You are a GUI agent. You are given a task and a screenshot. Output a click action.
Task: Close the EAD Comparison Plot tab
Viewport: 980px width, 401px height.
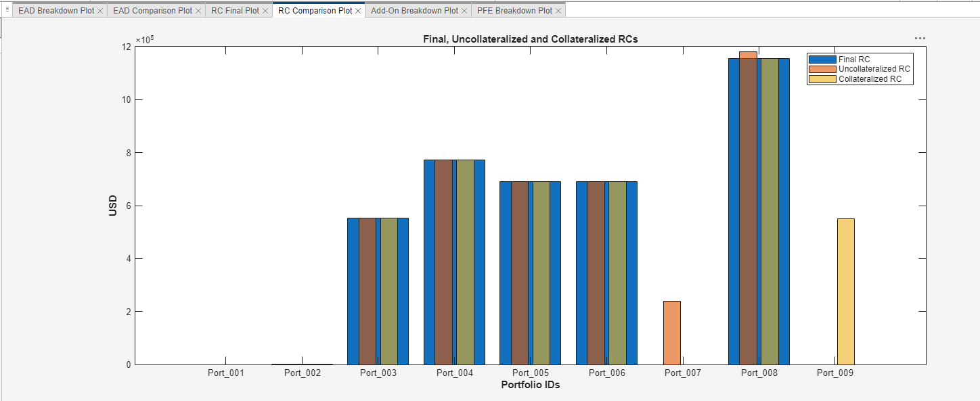click(197, 10)
